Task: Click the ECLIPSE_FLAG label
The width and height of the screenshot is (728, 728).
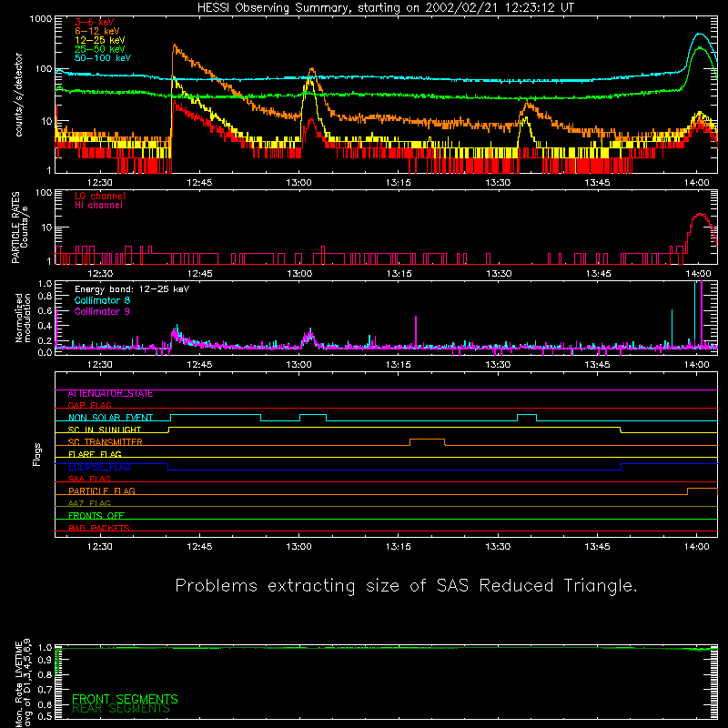Action: click(99, 467)
